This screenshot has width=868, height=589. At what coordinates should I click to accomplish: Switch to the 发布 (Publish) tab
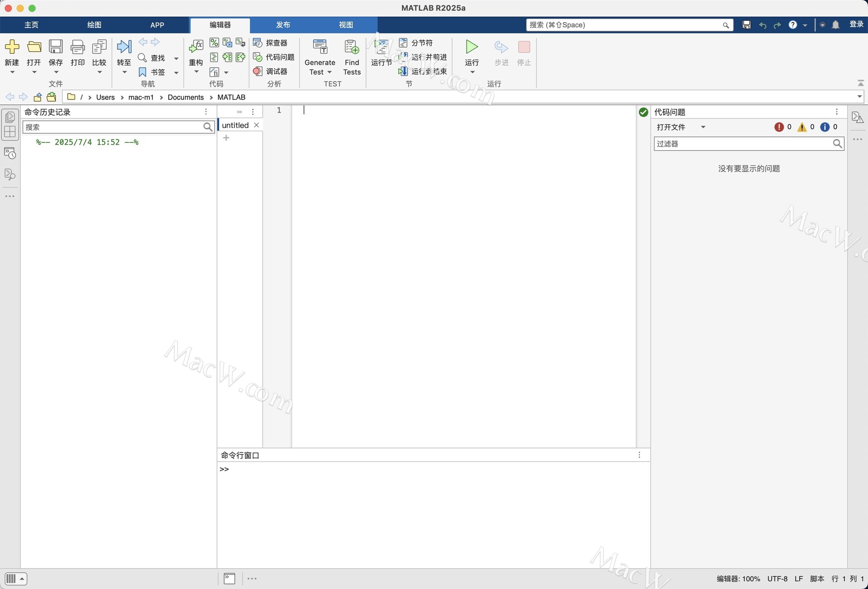pyautogui.click(x=283, y=25)
